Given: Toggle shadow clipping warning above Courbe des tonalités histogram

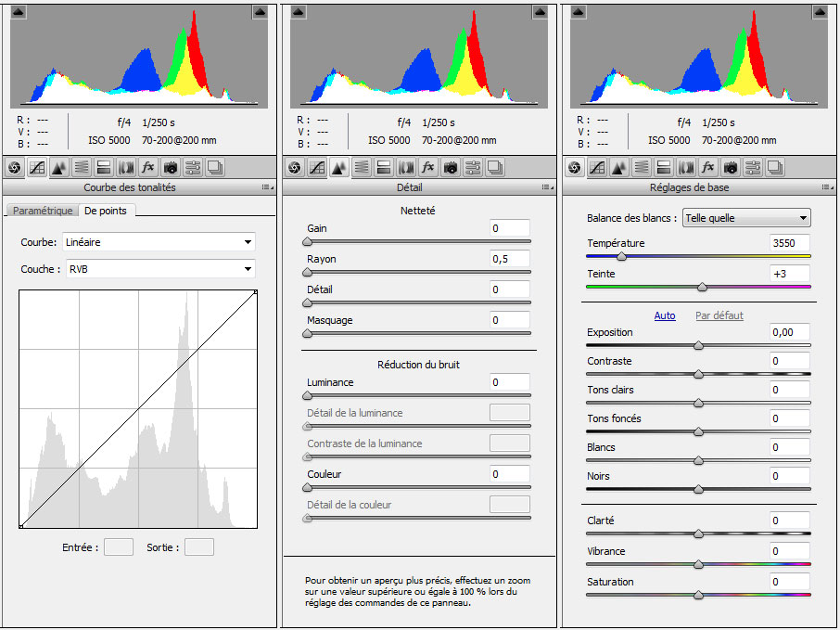Looking at the screenshot, I should click(x=19, y=12).
